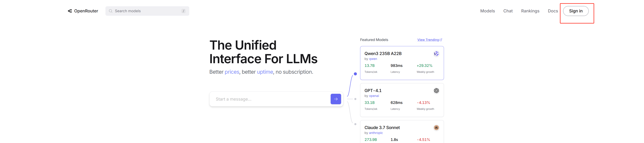644x143 pixels.
Task: Open the Models page
Action: click(x=487, y=11)
